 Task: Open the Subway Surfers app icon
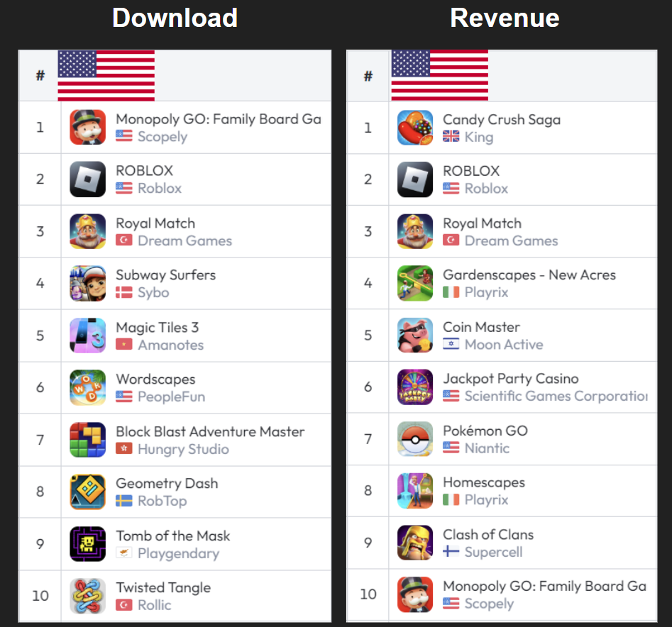(87, 284)
